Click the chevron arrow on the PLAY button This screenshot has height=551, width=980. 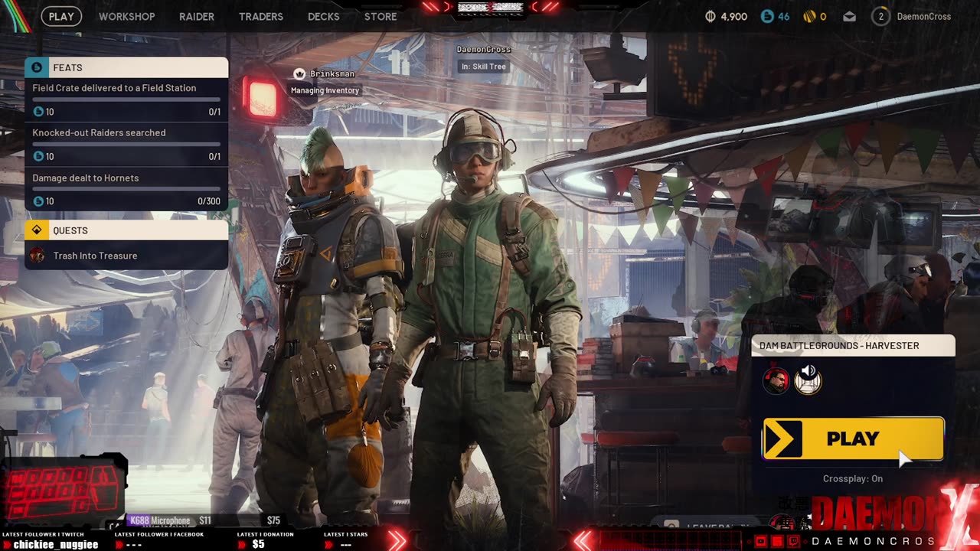click(x=782, y=439)
